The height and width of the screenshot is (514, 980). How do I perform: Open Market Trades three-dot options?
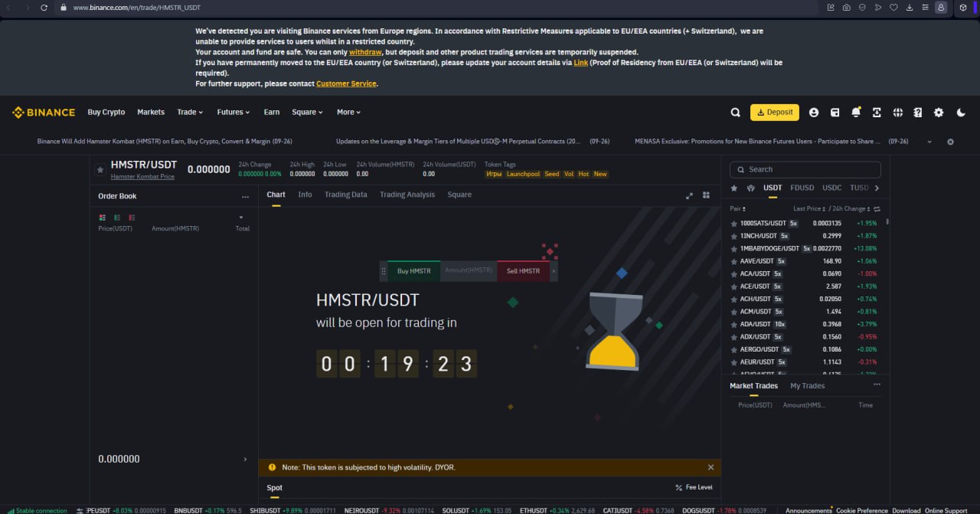pyautogui.click(x=877, y=385)
